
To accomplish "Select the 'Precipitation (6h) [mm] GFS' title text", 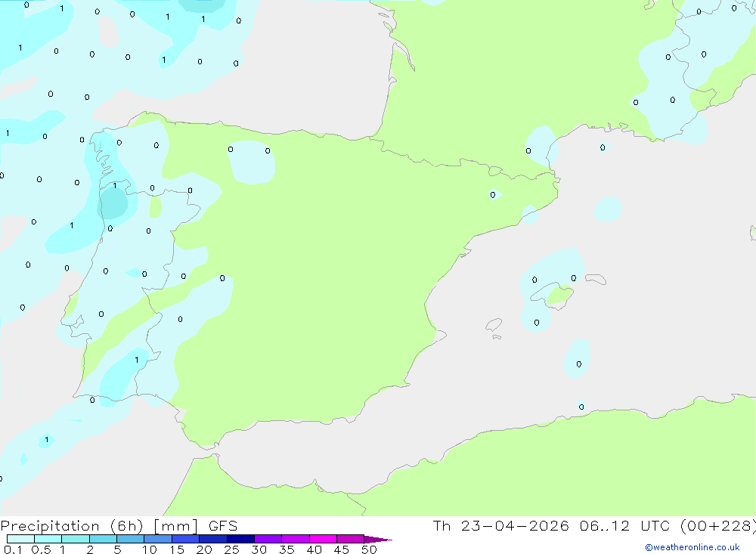I will point(119,526).
